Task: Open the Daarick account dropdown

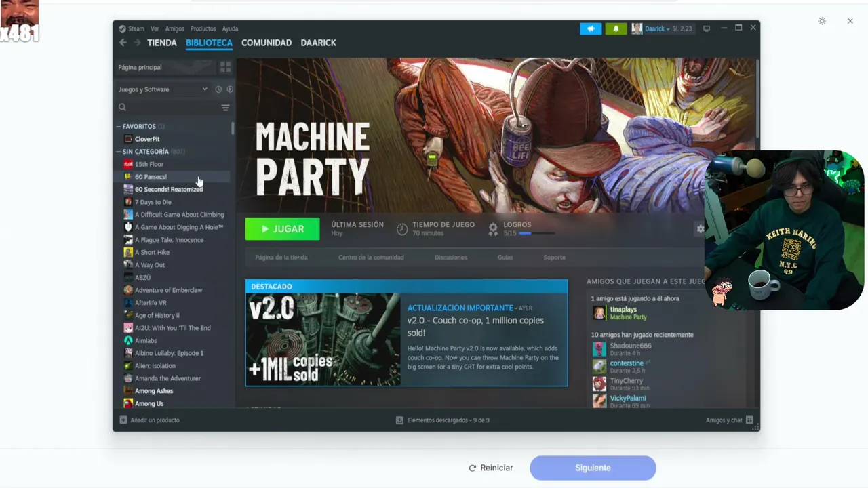Action: click(657, 28)
